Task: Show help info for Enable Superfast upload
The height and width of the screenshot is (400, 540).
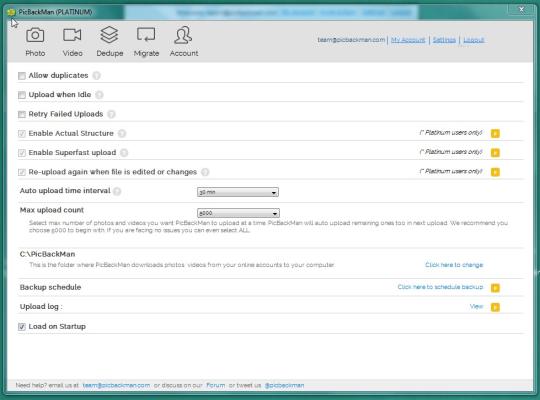Action: click(124, 153)
